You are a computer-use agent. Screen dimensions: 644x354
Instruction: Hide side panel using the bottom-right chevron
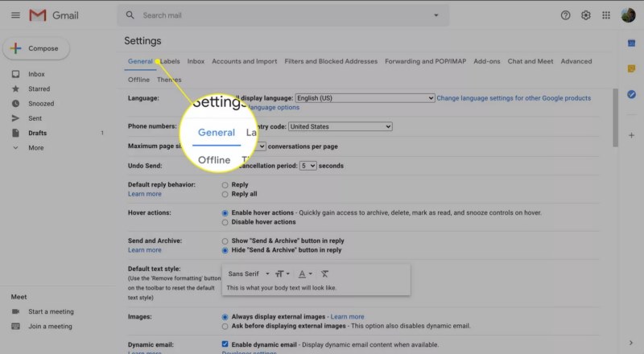coord(631,343)
